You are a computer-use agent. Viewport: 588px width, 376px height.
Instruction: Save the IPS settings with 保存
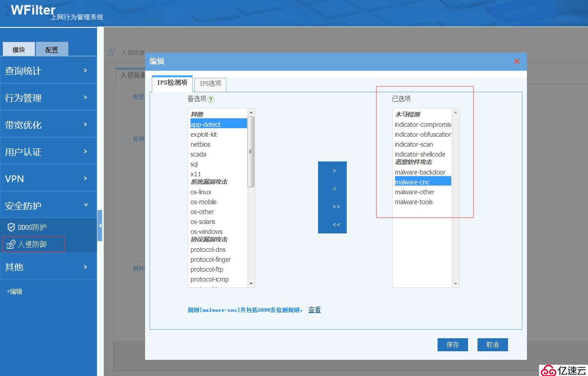coord(453,345)
